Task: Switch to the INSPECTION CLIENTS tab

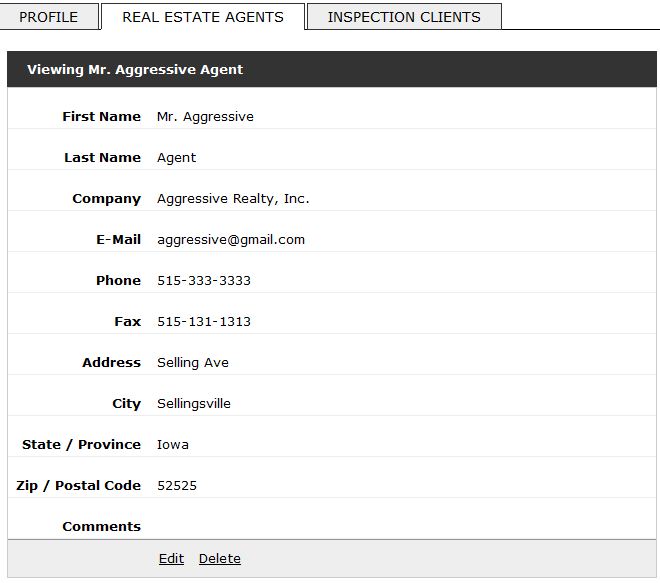Action: coord(404,17)
